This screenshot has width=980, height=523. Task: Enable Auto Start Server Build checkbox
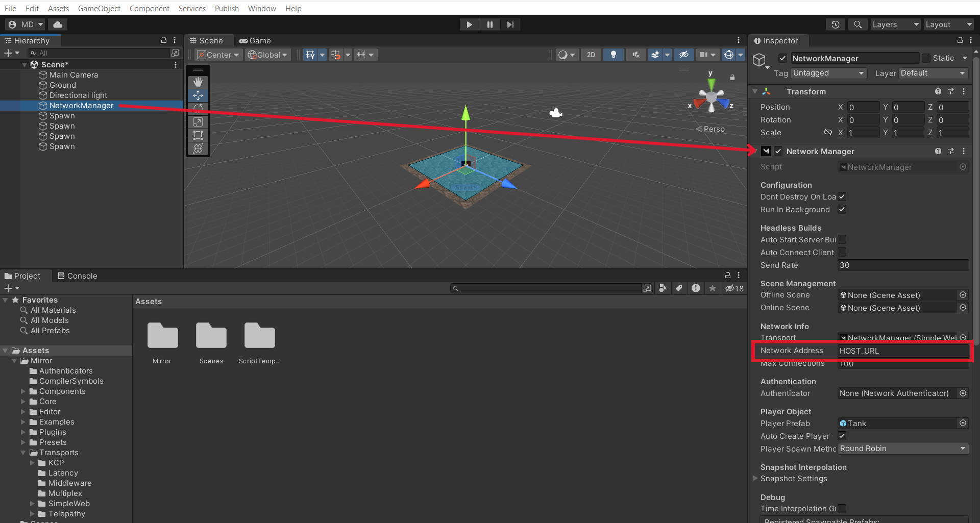click(x=842, y=239)
